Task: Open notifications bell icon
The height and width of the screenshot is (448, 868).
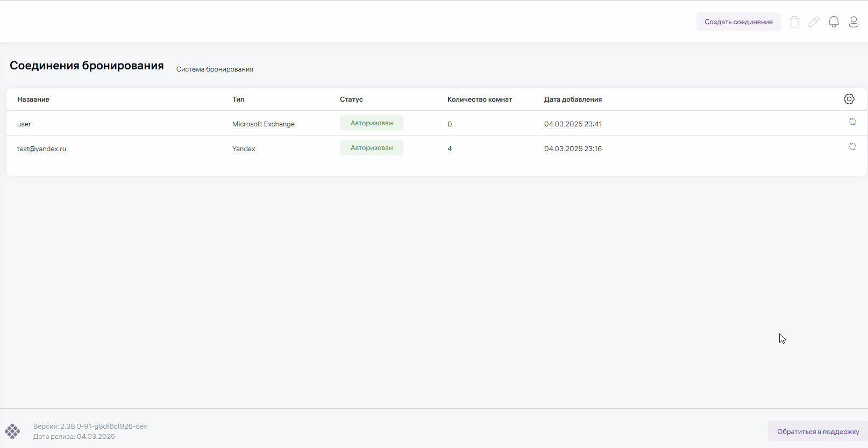Action: coord(834,22)
